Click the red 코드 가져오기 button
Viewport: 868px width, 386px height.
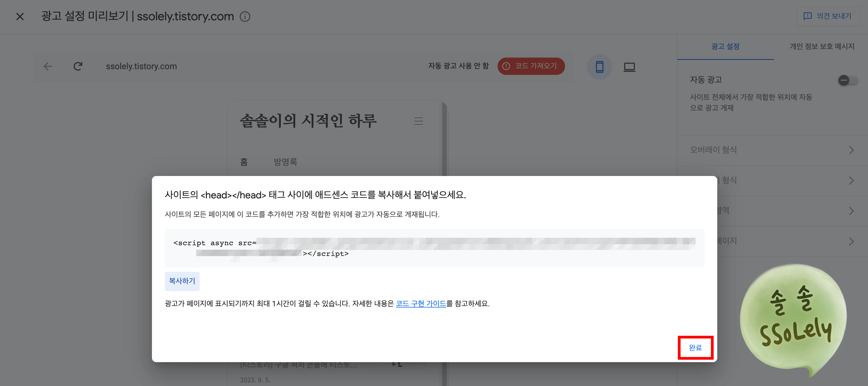point(531,66)
